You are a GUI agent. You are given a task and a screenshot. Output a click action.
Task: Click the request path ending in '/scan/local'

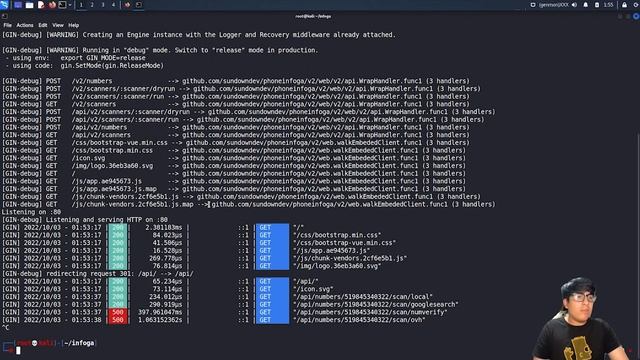(362, 297)
